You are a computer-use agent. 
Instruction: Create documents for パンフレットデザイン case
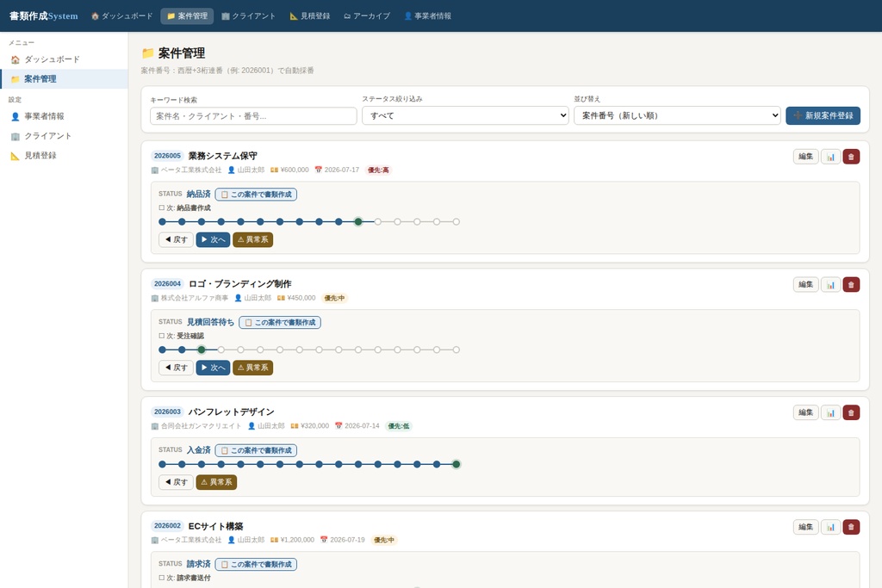(256, 450)
